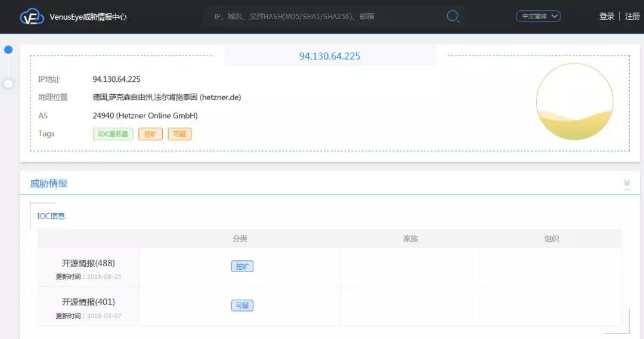This screenshot has height=339, width=644.
Task: Click the blue 可疑 category badge in table
Action: [242, 306]
